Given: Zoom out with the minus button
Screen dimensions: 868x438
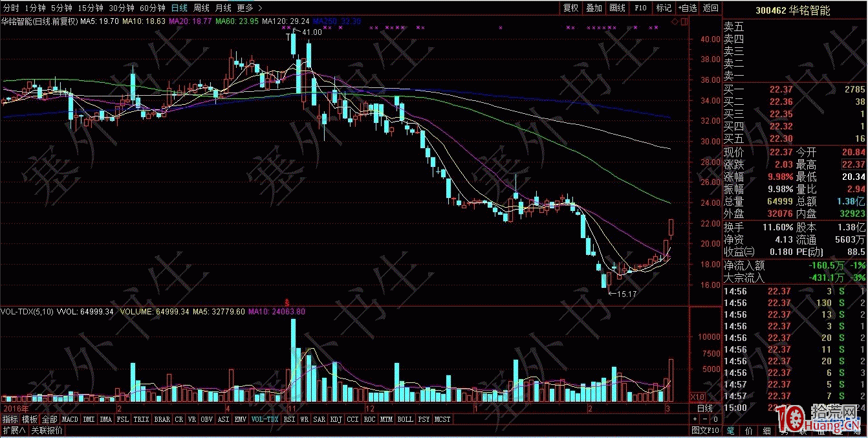Looking at the screenshot, I should click(704, 419).
